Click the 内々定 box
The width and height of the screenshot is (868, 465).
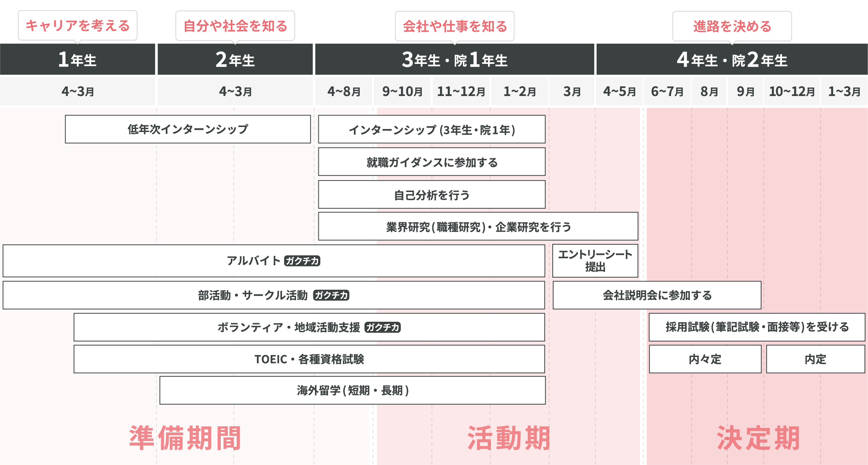705,359
